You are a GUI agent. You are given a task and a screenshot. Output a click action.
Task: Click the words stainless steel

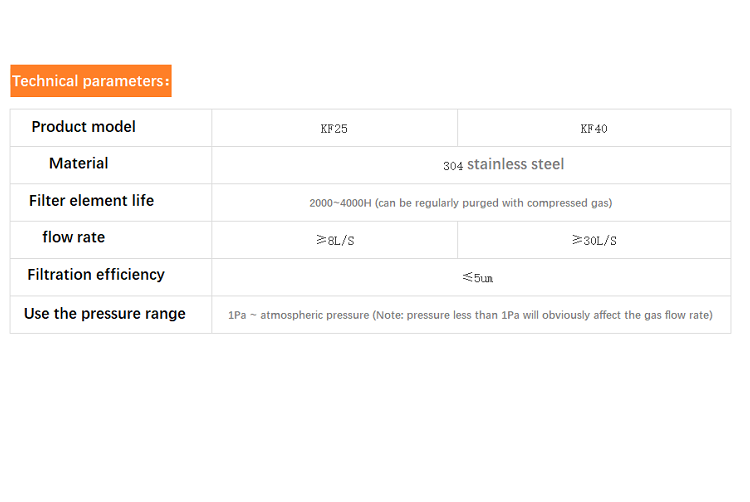pos(515,165)
